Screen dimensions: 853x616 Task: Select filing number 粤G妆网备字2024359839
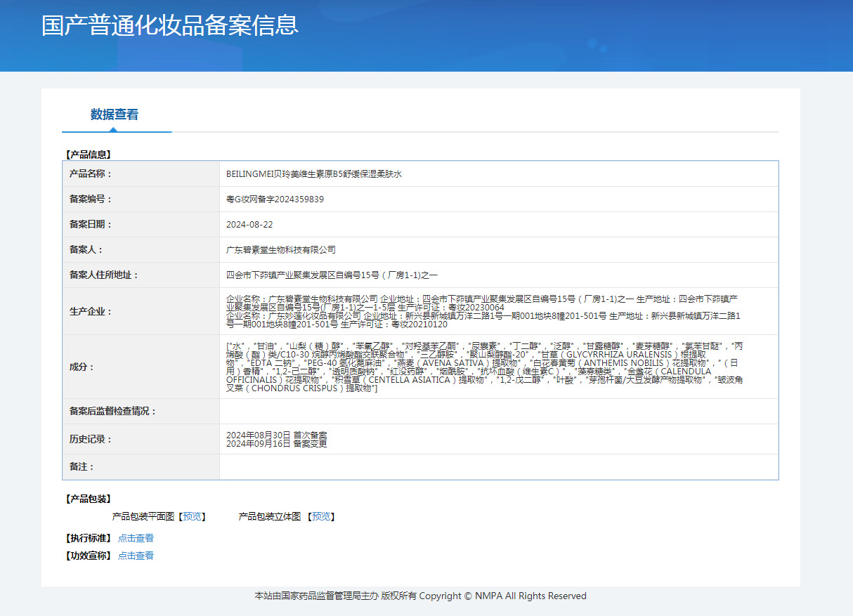point(275,199)
